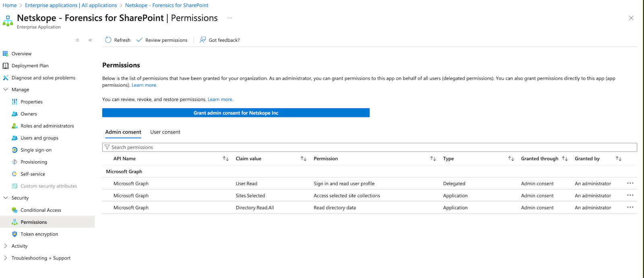Open ellipsis menu for User.Read row
This screenshot has height=278, width=644.
pyautogui.click(x=630, y=183)
